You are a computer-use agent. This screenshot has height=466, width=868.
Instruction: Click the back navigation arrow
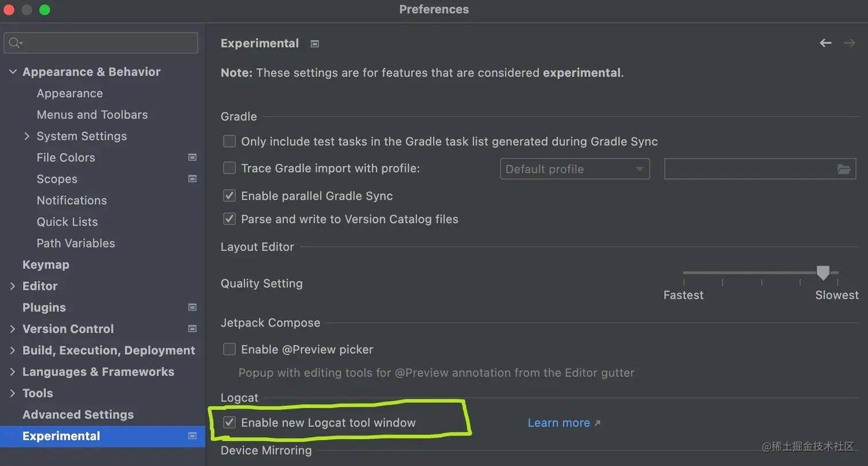click(825, 42)
